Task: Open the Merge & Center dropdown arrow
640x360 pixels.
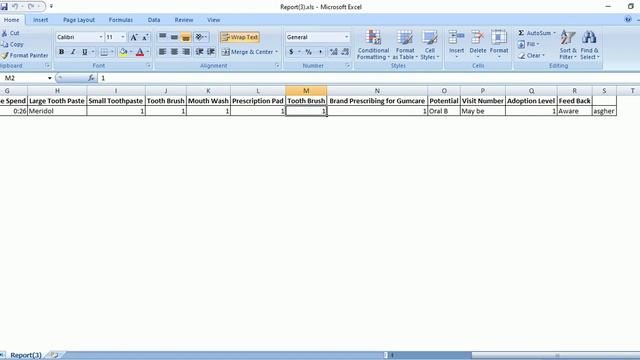Action: coord(276,52)
